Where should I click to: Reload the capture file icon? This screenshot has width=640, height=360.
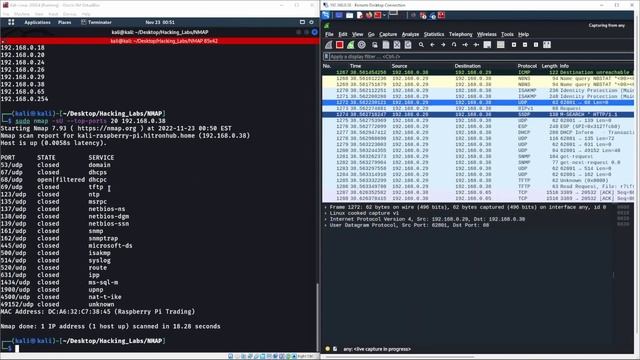point(408,45)
